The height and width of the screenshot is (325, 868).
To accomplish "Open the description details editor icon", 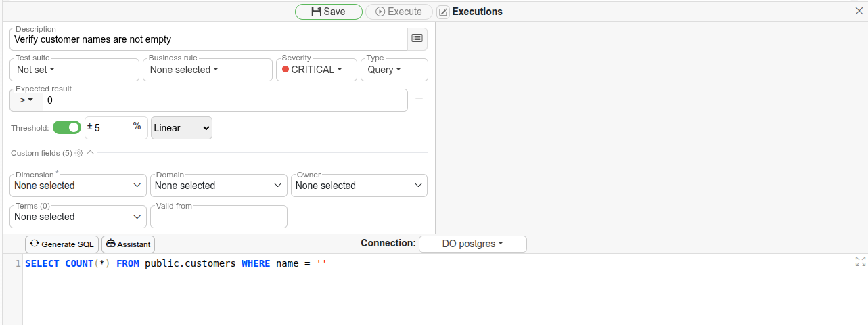I will point(417,39).
